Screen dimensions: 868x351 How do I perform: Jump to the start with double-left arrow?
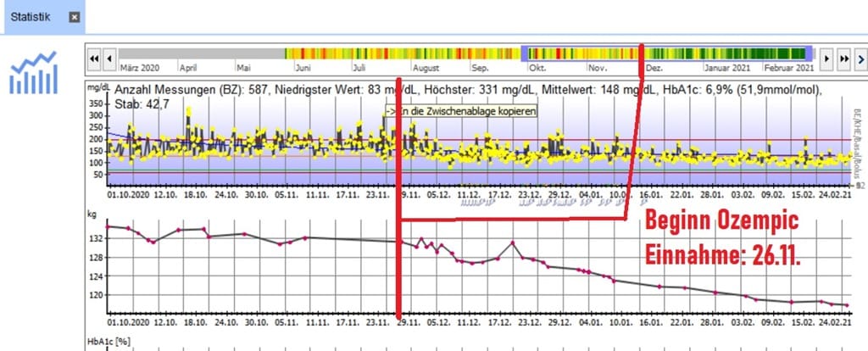[94, 58]
